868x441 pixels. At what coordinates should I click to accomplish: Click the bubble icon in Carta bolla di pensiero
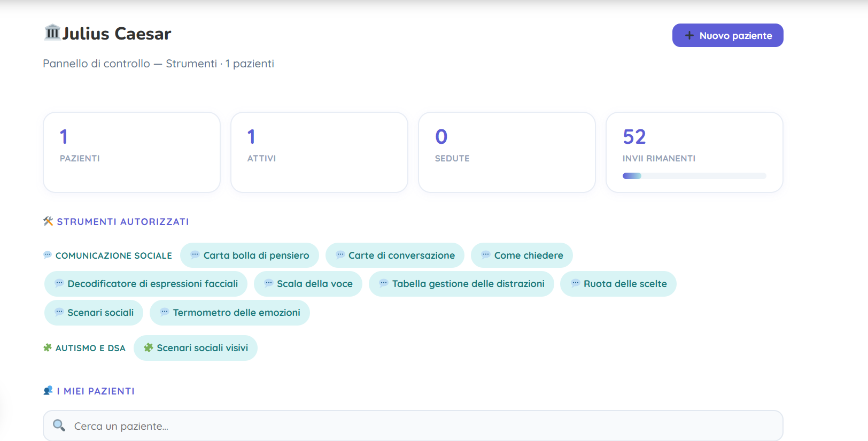coord(195,255)
